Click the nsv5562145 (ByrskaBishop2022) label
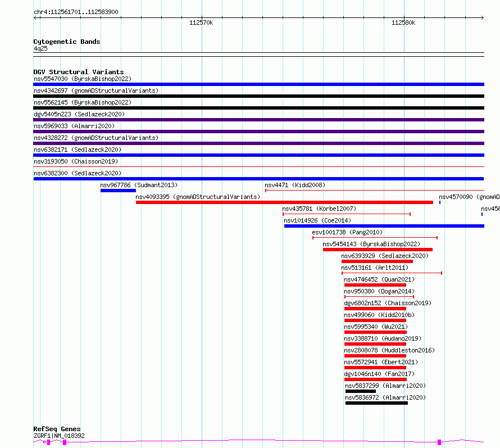The image size is (500, 448). (x=83, y=102)
